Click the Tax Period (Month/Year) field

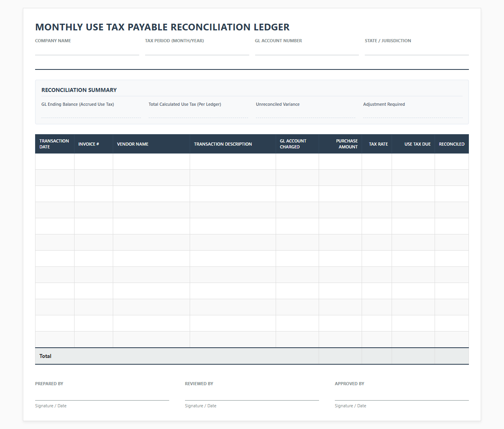point(197,50)
